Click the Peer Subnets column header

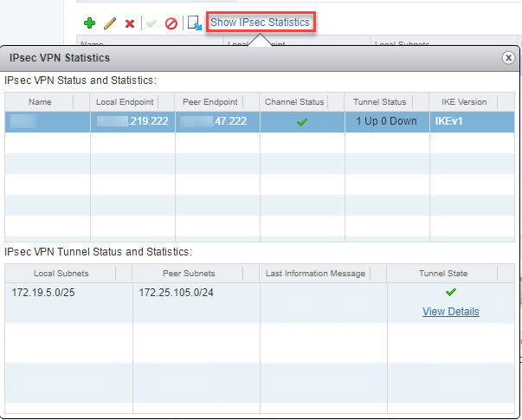195,273
